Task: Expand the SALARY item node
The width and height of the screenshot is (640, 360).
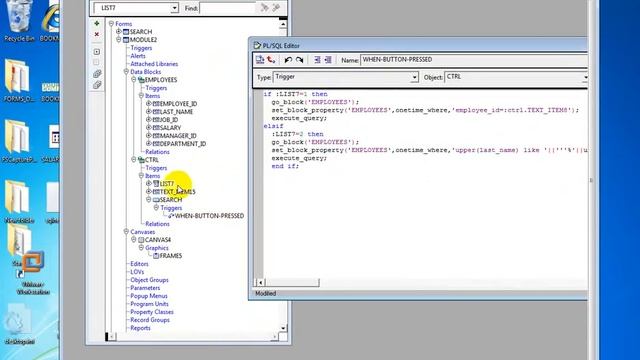Action: [149, 128]
